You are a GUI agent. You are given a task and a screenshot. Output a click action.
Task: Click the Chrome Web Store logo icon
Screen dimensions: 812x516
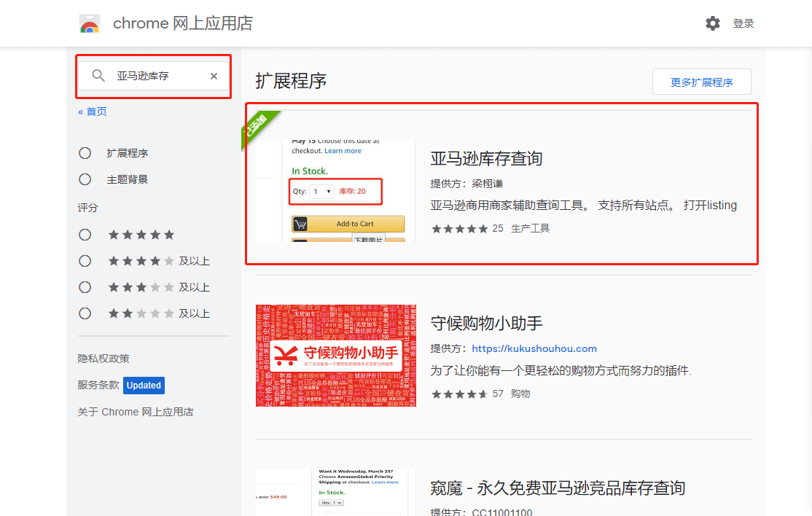point(90,24)
